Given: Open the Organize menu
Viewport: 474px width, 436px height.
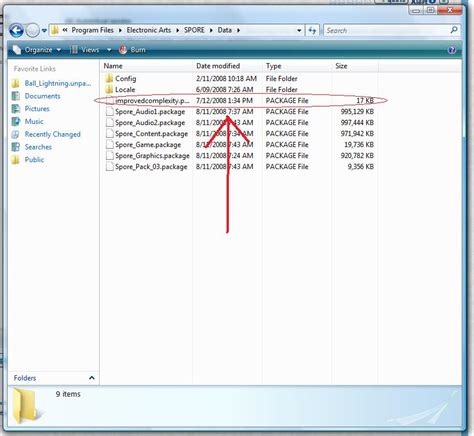Looking at the screenshot, I should click(37, 50).
